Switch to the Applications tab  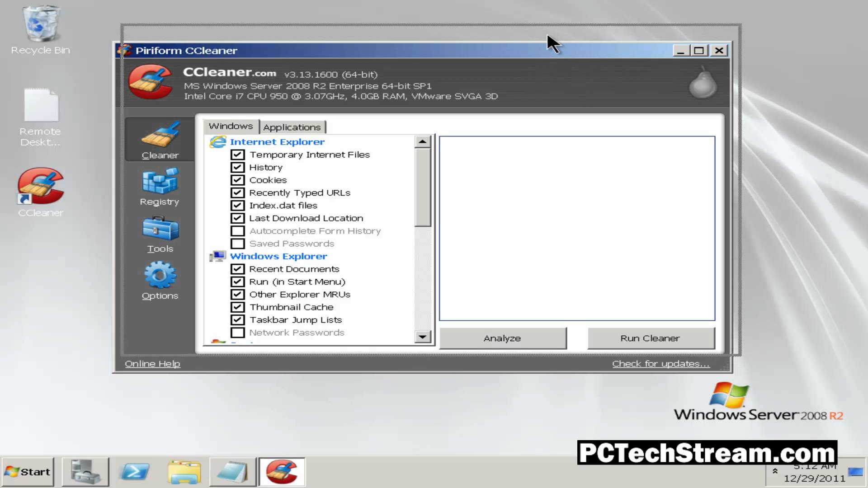pos(292,127)
